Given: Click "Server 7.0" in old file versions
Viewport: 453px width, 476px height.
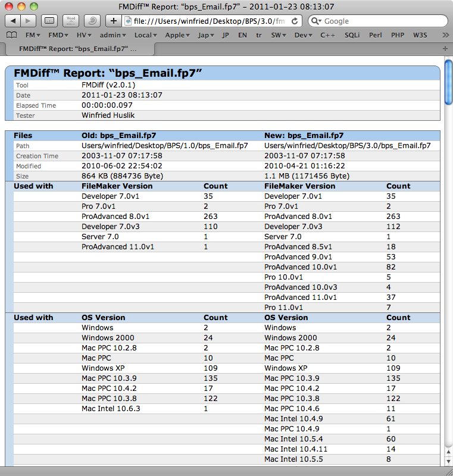Looking at the screenshot, I should point(100,237).
